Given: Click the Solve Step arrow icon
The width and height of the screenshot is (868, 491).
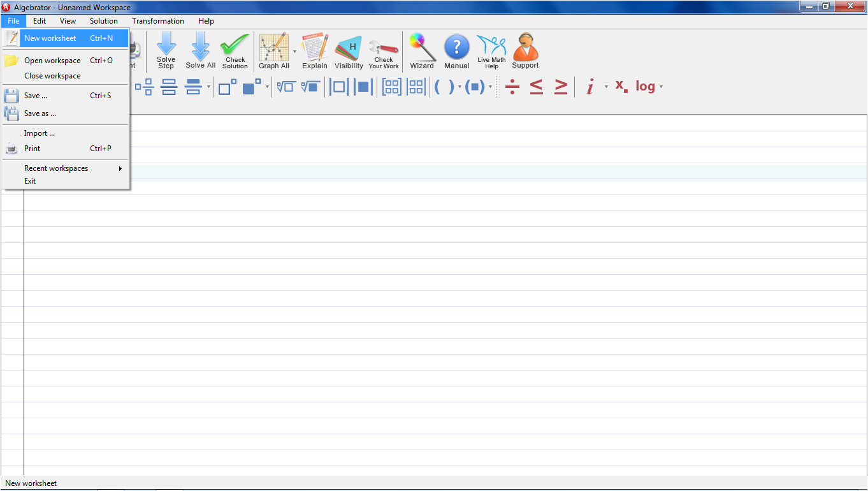Looking at the screenshot, I should click(x=166, y=51).
